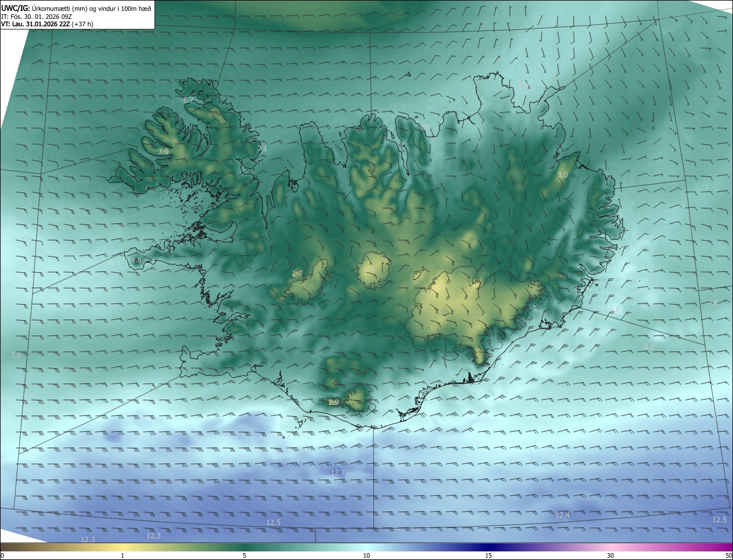Click the 12.4 value label on the map
This screenshot has height=560, width=733.
click(562, 516)
